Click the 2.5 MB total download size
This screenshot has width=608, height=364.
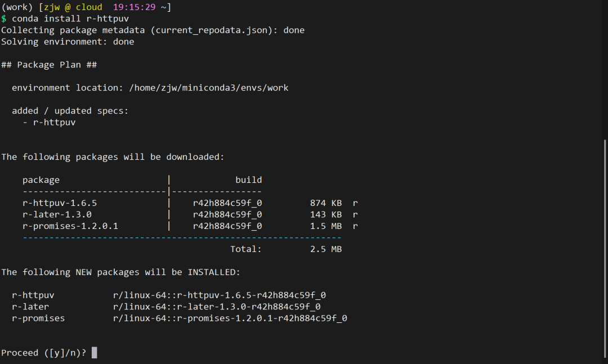pos(325,249)
